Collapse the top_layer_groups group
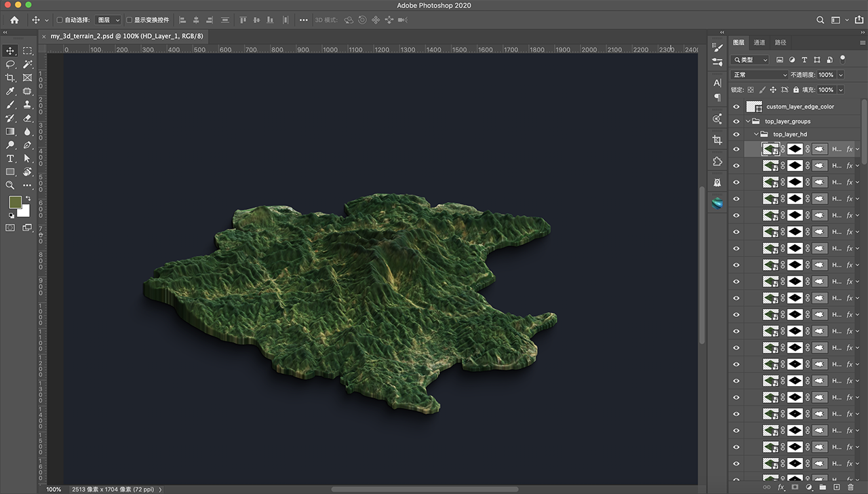 [749, 121]
